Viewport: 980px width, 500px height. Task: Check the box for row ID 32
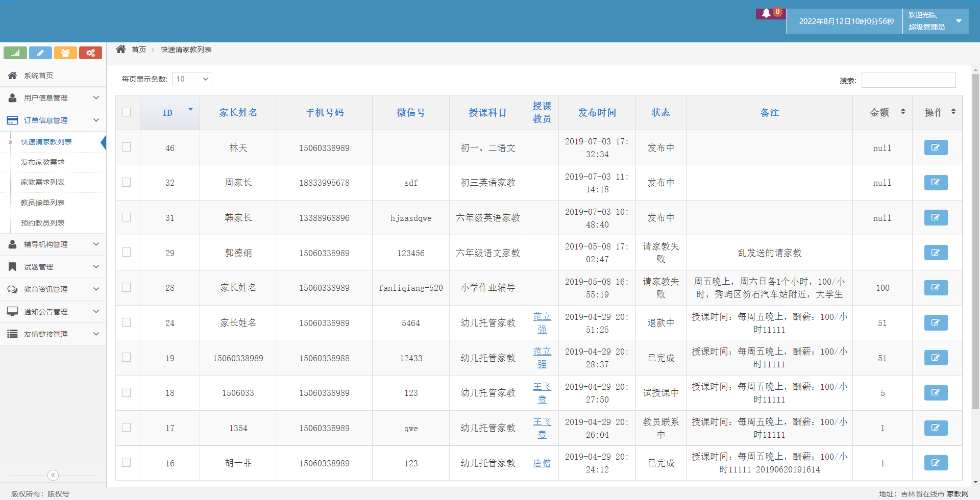pyautogui.click(x=127, y=182)
